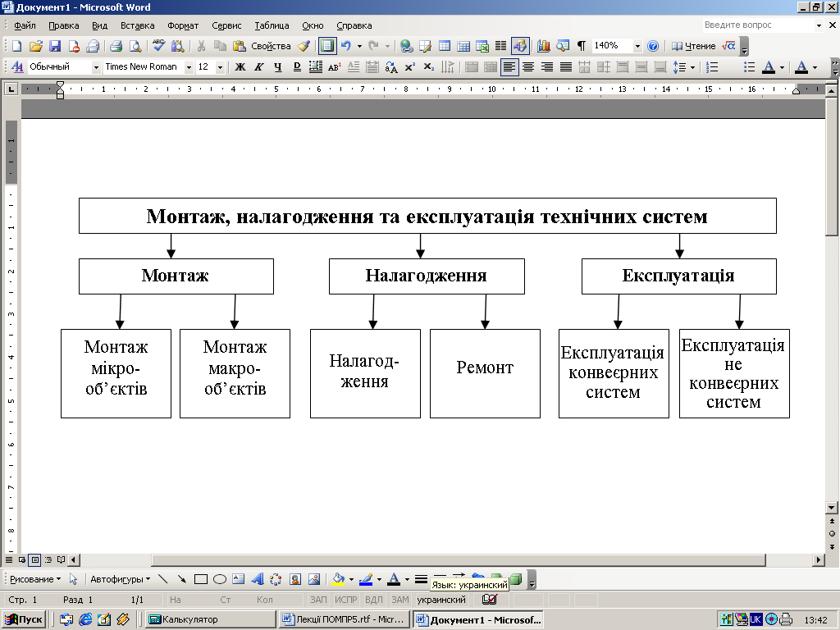840x630 pixels.
Task: Switch to Калькулятор in the taskbar
Action: [210, 619]
